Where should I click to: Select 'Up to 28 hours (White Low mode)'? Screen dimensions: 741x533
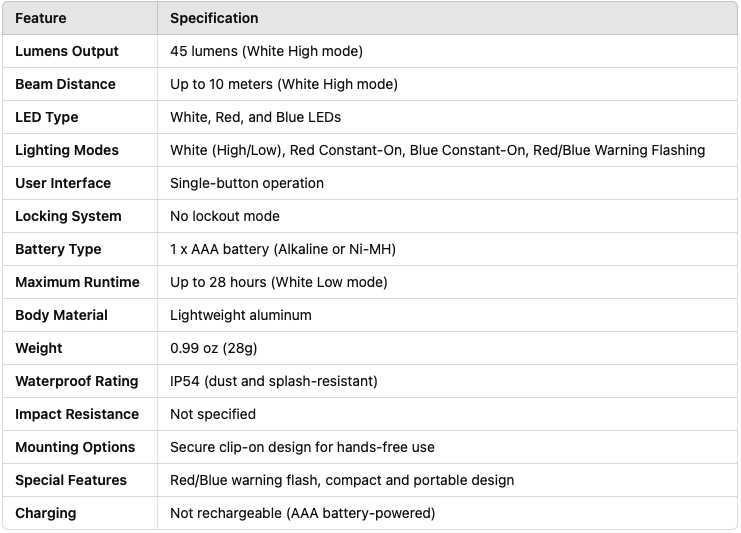(x=279, y=282)
